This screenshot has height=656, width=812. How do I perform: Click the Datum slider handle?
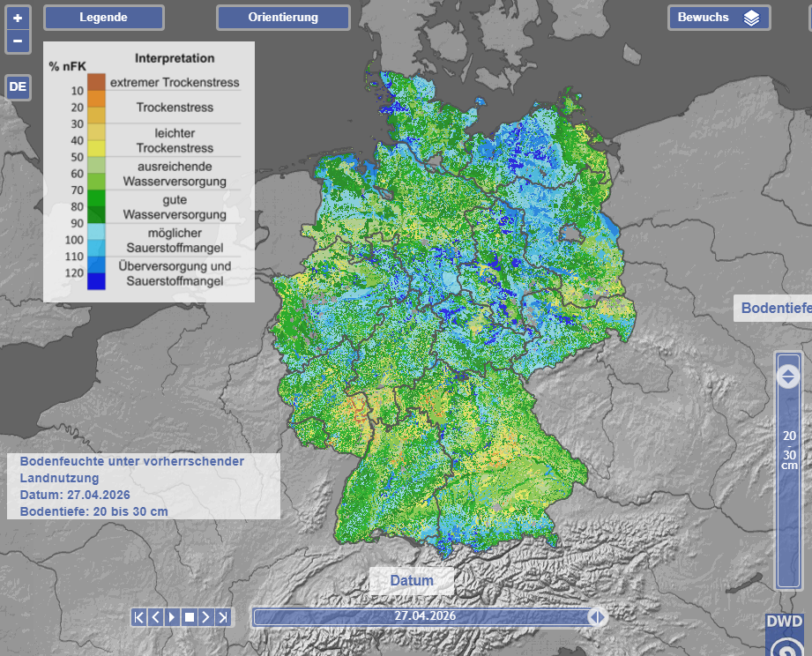click(x=597, y=617)
